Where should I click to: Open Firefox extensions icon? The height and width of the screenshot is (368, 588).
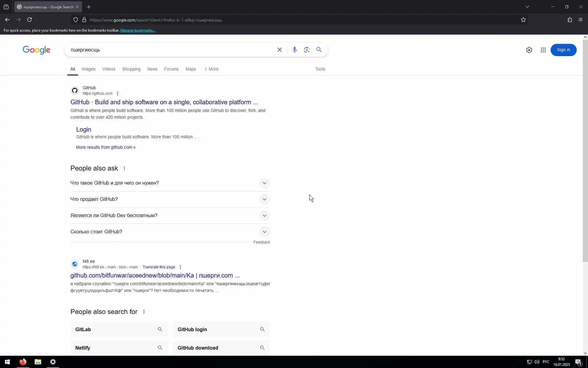[x=569, y=20]
